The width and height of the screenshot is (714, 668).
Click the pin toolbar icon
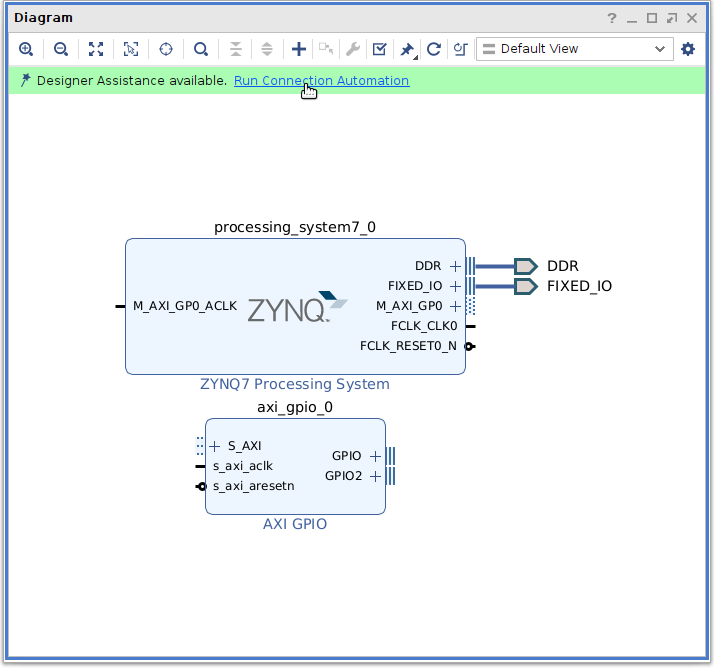click(407, 49)
